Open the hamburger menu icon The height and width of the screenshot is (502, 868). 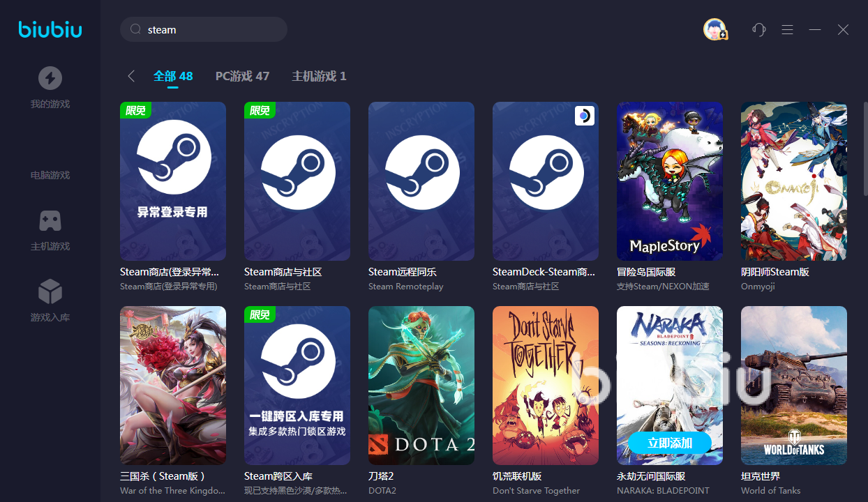point(787,29)
